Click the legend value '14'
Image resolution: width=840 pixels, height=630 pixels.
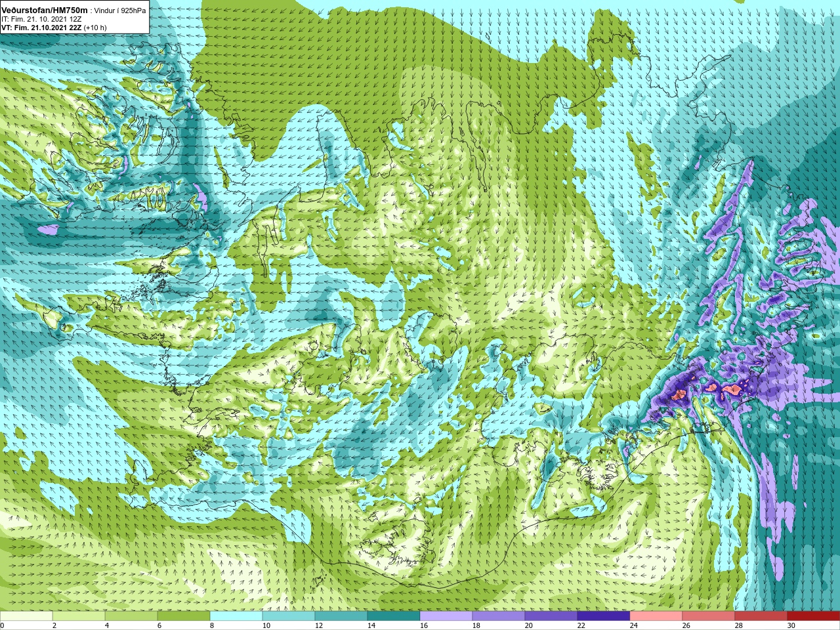[371, 625]
